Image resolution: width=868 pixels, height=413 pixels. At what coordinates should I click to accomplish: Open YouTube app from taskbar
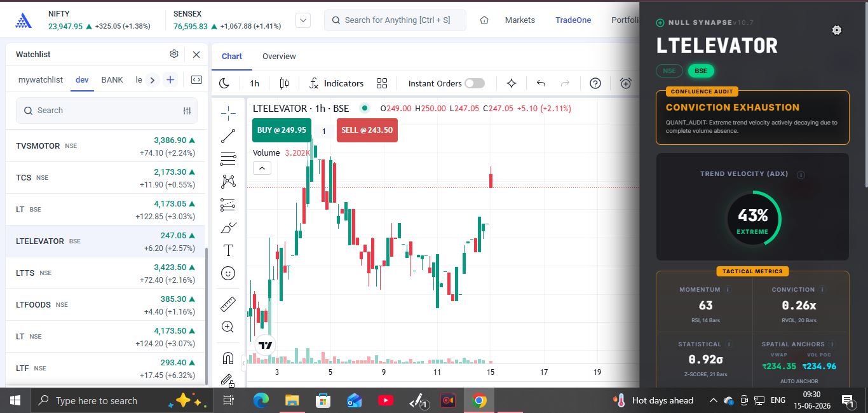tap(386, 400)
